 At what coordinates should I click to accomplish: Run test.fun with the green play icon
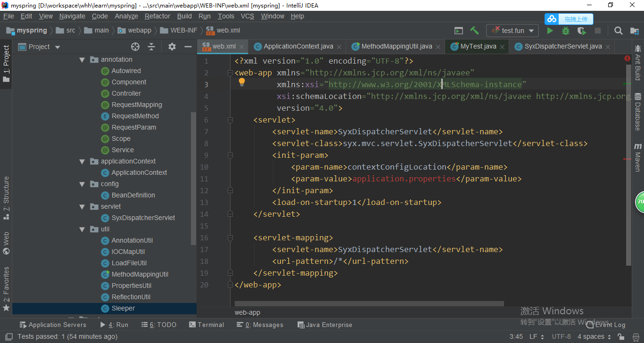coord(550,31)
